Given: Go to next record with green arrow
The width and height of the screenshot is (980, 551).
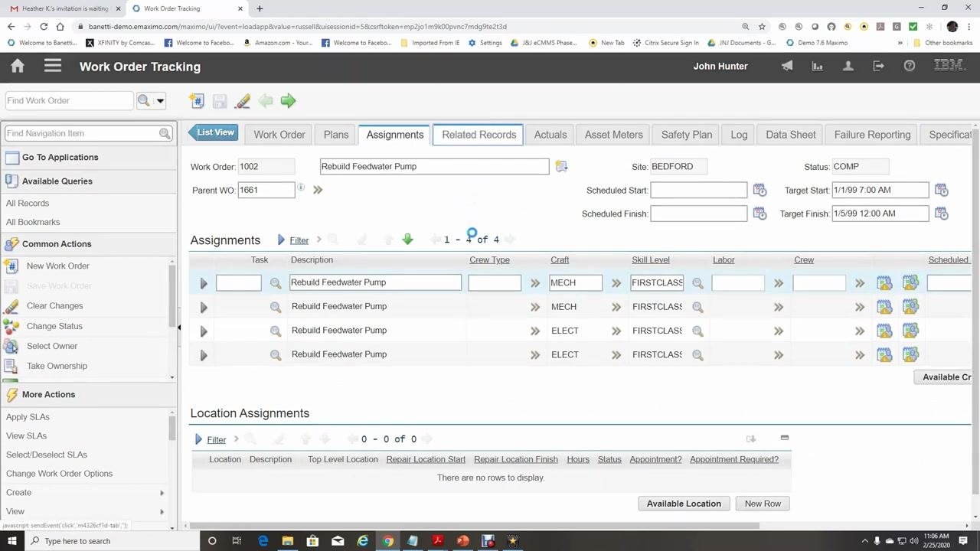Looking at the screenshot, I should [288, 101].
